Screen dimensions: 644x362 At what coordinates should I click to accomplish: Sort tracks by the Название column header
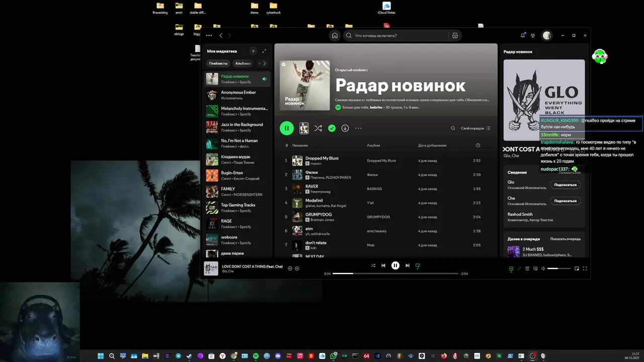click(x=300, y=145)
